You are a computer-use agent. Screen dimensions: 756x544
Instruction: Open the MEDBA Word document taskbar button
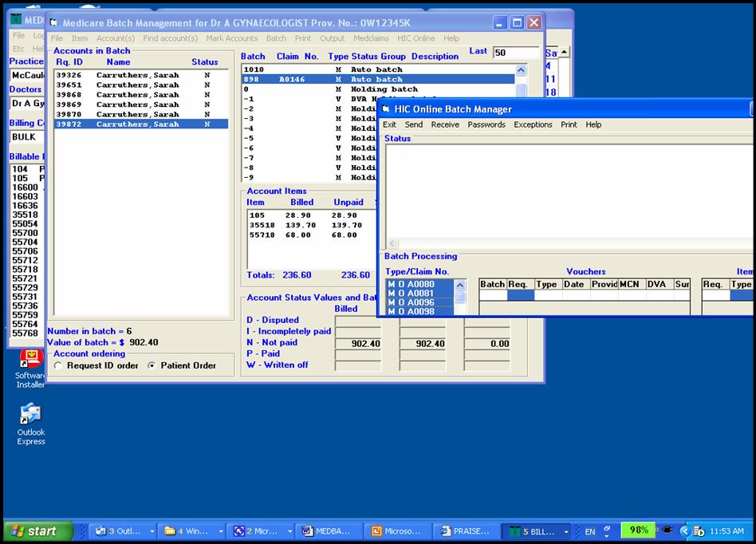pos(328,531)
